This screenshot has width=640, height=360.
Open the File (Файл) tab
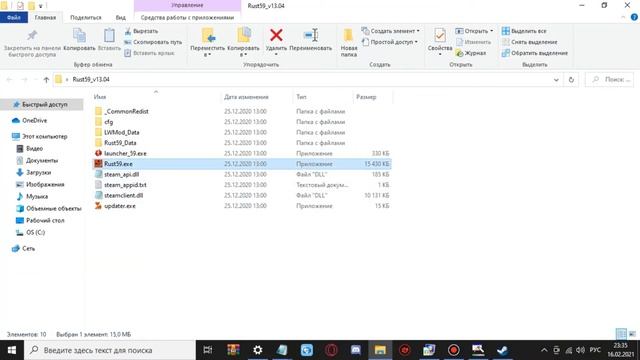pyautogui.click(x=13, y=18)
